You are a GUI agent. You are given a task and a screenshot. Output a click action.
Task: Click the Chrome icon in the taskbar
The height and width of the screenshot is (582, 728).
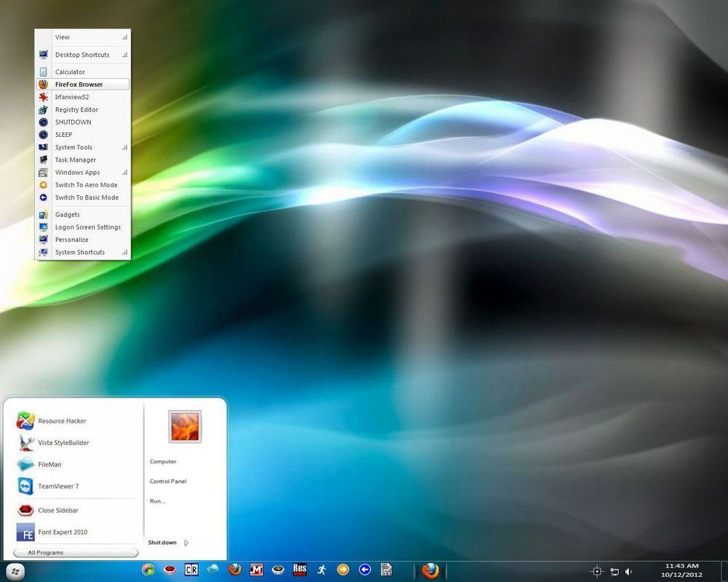click(x=149, y=570)
